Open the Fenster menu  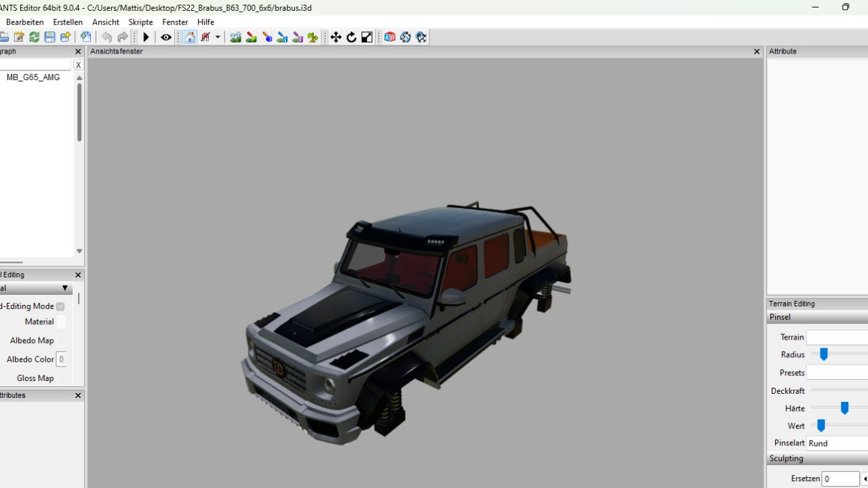[x=175, y=22]
